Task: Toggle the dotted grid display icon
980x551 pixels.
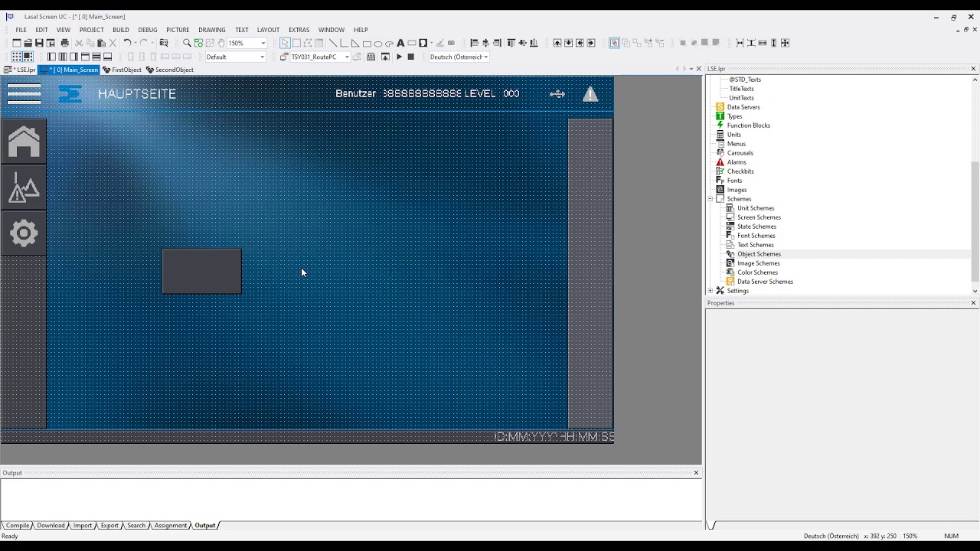Action: coord(17,57)
